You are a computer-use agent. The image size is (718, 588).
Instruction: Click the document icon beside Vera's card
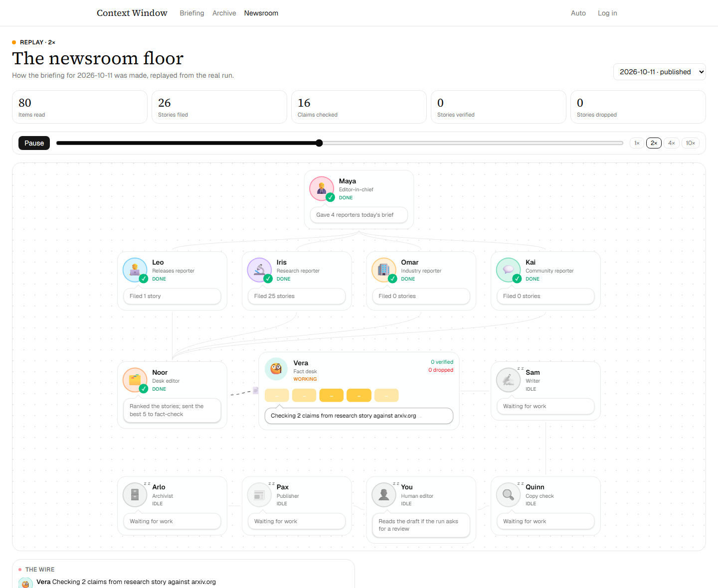[256, 390]
